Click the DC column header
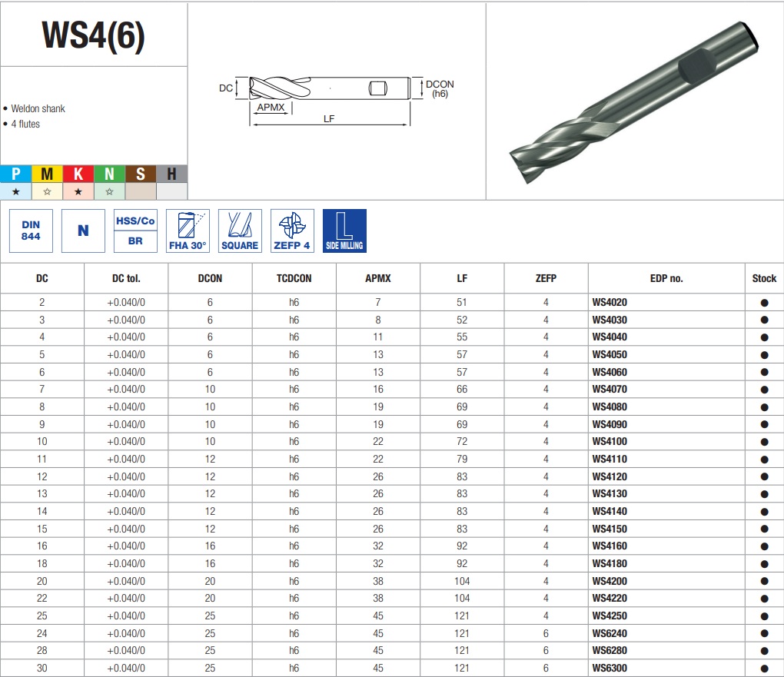Screen dimensions: 784x677 tap(42, 278)
